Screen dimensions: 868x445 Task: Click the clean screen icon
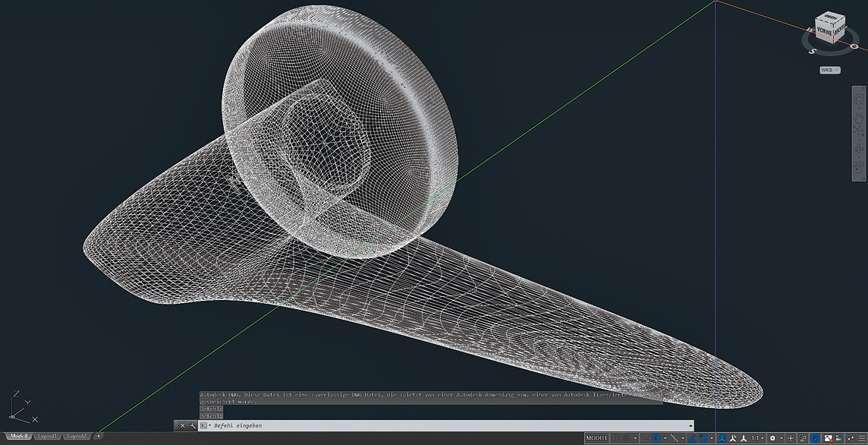pos(852,438)
